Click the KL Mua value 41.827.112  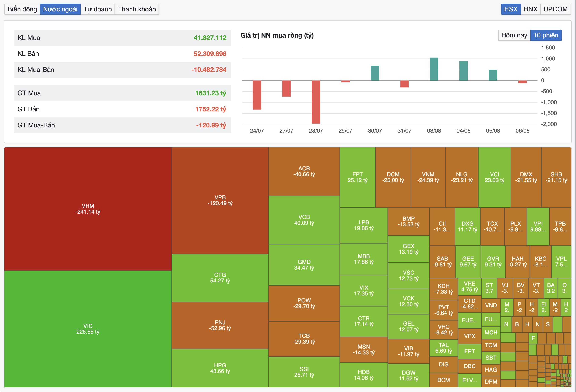[210, 38]
